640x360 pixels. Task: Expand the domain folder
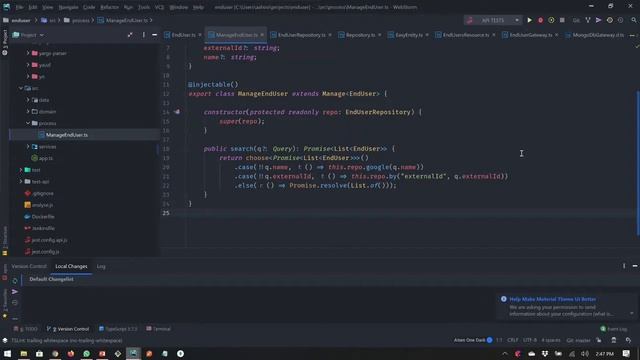pos(28,111)
